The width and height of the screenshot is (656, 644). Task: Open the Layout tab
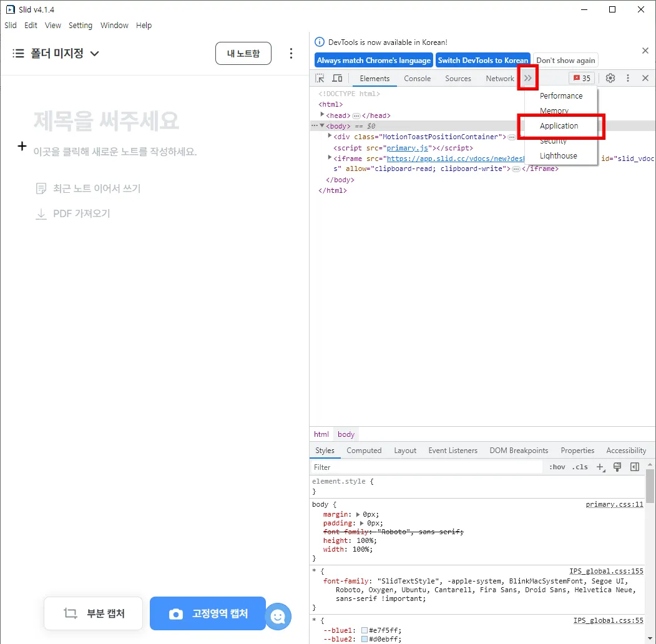pyautogui.click(x=405, y=451)
